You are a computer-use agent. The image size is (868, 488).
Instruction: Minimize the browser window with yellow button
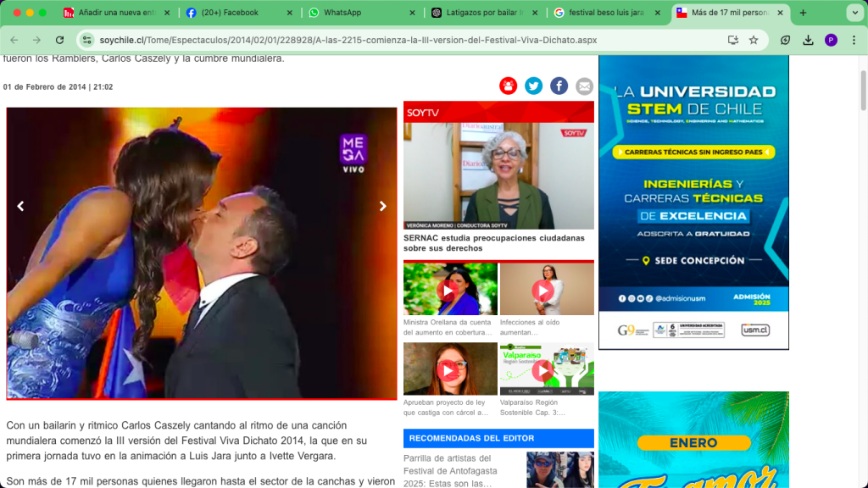click(30, 13)
